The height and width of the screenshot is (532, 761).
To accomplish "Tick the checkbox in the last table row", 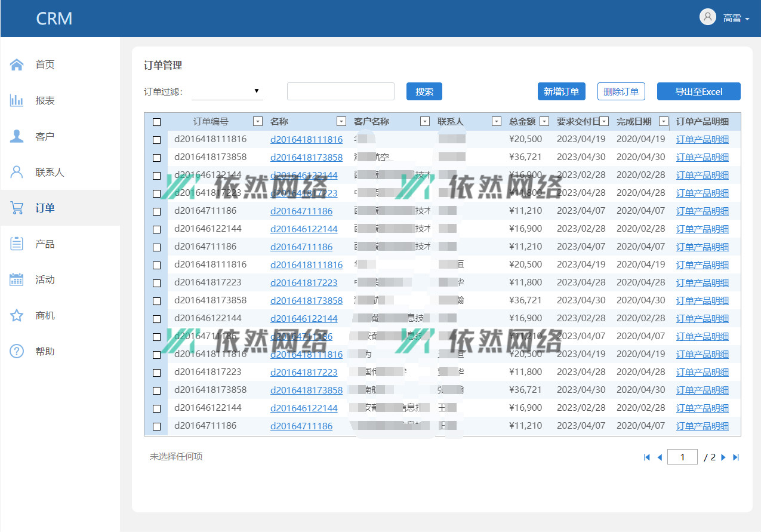I will (x=156, y=426).
